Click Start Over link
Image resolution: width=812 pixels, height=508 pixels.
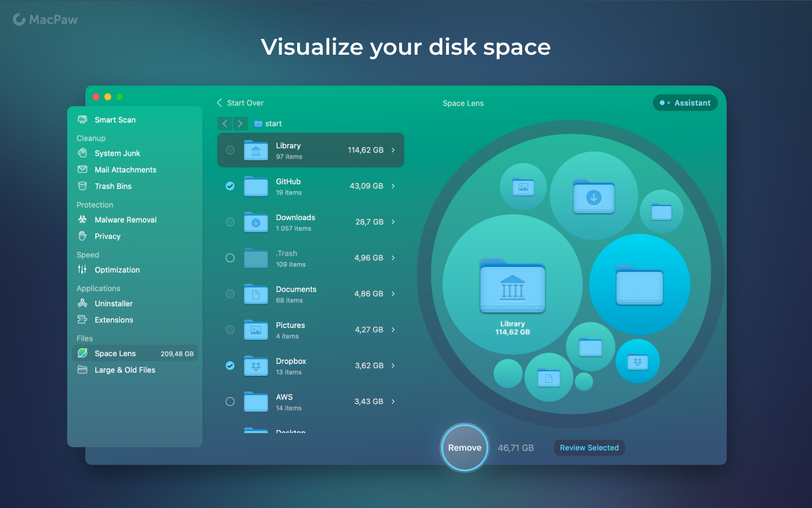(240, 103)
